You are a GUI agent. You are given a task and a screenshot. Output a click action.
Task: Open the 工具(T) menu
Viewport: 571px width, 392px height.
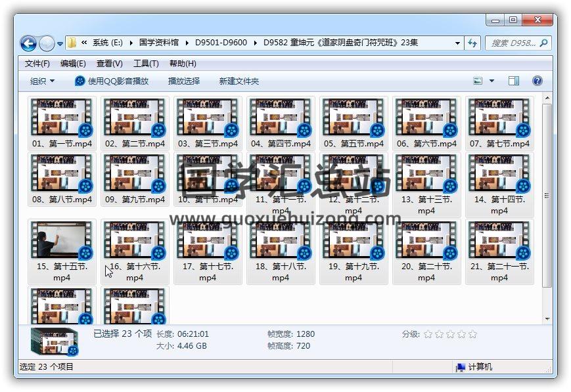click(x=146, y=64)
